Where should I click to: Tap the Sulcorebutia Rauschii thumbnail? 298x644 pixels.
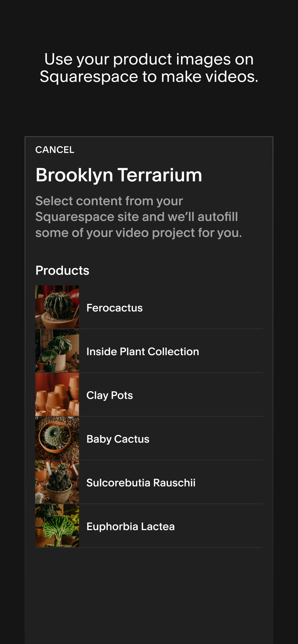pyautogui.click(x=57, y=482)
